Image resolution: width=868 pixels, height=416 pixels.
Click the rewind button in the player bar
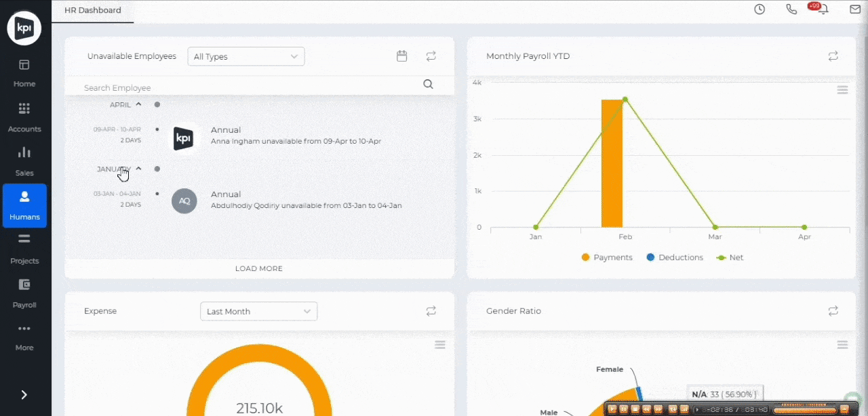point(647,409)
